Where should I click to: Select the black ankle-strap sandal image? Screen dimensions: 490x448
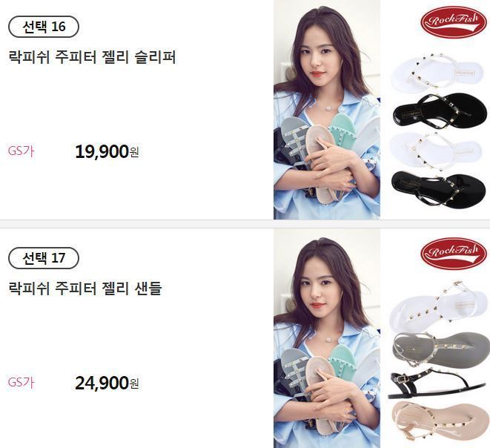438,383
